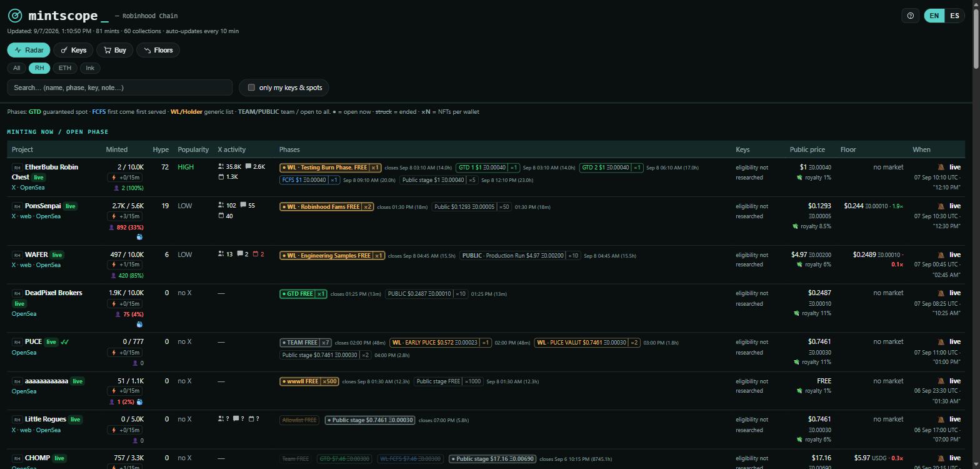Click the lightning icon in PonsSenpai's +3/15m badge
The image size is (980, 469).
pyautogui.click(x=114, y=216)
